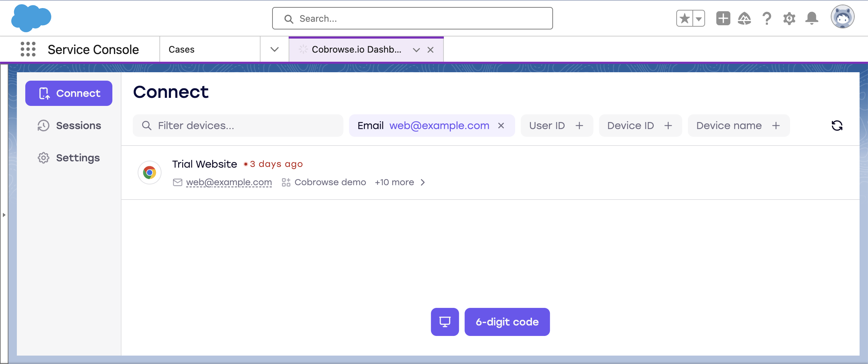Click the screen share monitor button
Image resolution: width=868 pixels, height=364 pixels.
pos(445,322)
